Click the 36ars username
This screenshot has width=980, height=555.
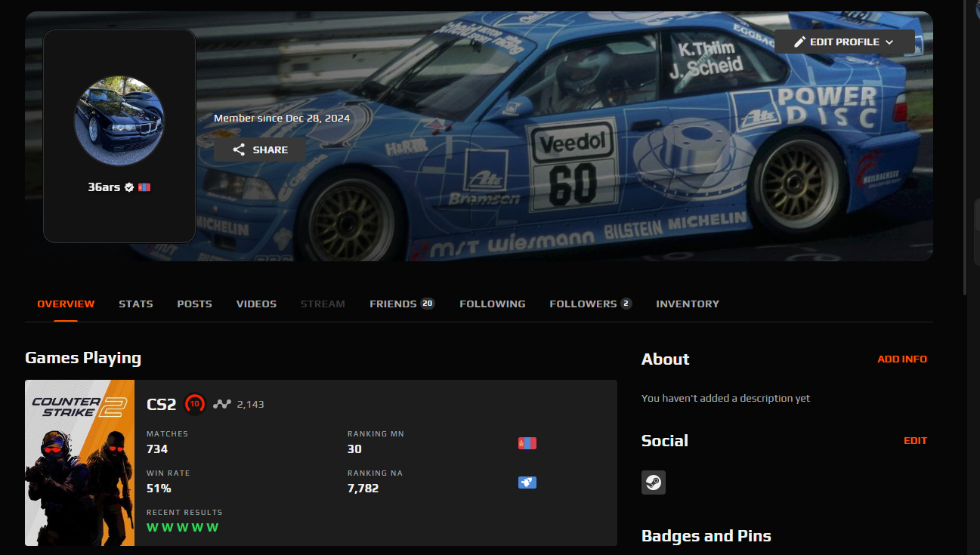[104, 187]
